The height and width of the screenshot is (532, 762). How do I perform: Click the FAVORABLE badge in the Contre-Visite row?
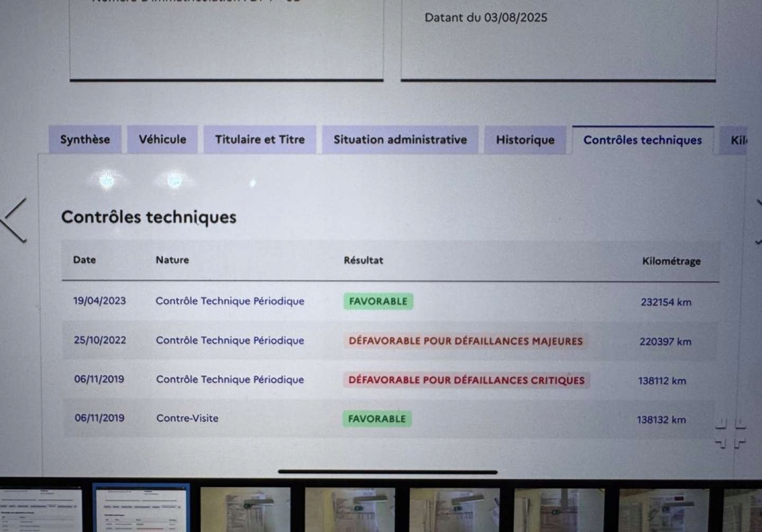click(377, 419)
